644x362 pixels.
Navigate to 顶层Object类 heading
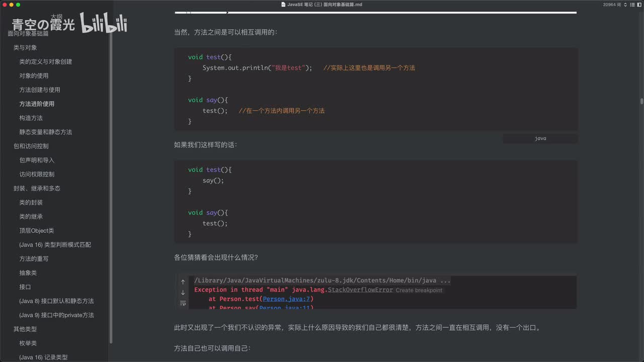pyautogui.click(x=37, y=231)
